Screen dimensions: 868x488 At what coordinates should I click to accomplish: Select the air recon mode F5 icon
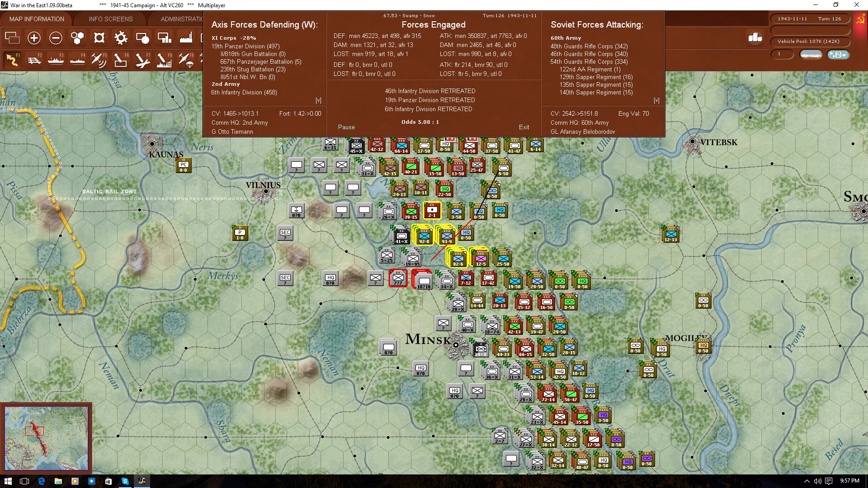point(99,60)
